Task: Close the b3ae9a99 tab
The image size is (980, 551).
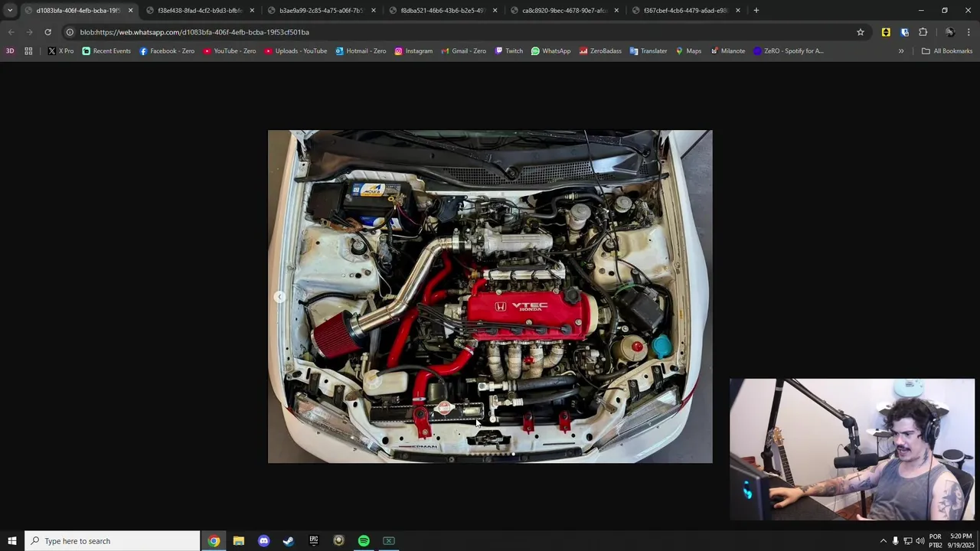Action: tap(374, 11)
